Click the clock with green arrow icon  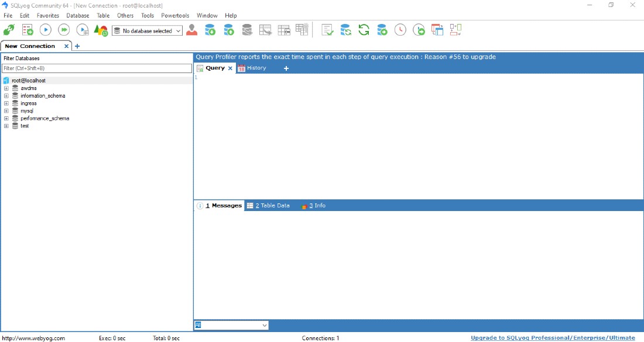coord(419,30)
